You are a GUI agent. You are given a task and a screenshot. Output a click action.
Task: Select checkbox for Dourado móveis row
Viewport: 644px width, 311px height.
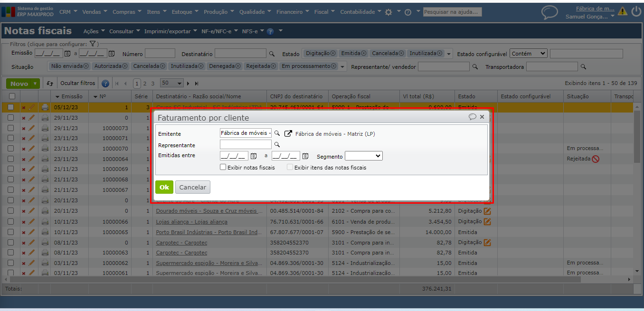11,211
